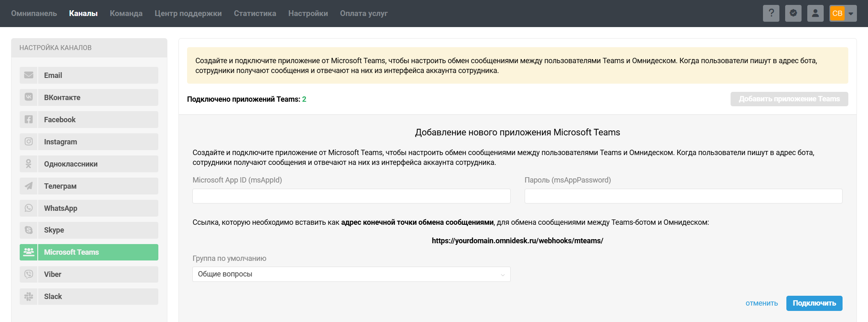Click the Email envelope icon
868x322 pixels.
[29, 75]
